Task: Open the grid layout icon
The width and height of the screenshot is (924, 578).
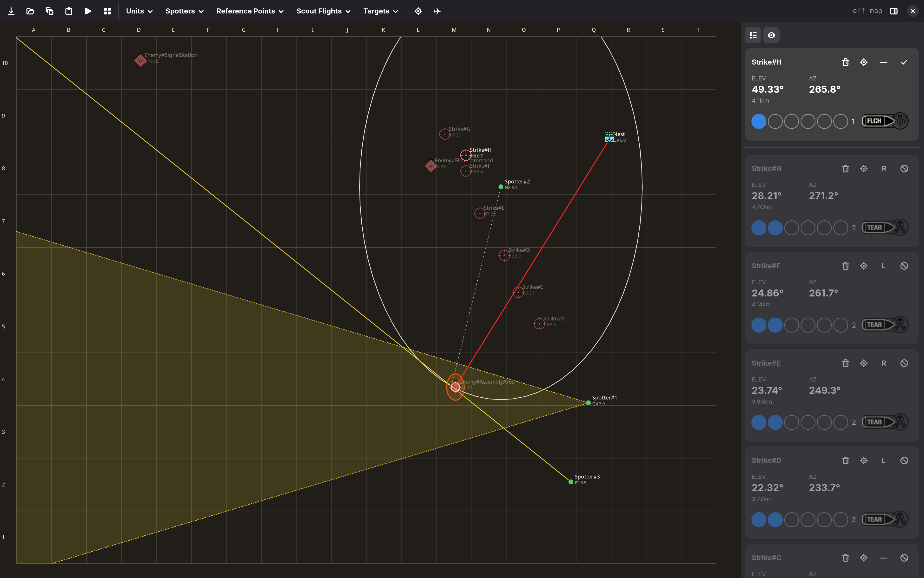Action: [x=107, y=11]
